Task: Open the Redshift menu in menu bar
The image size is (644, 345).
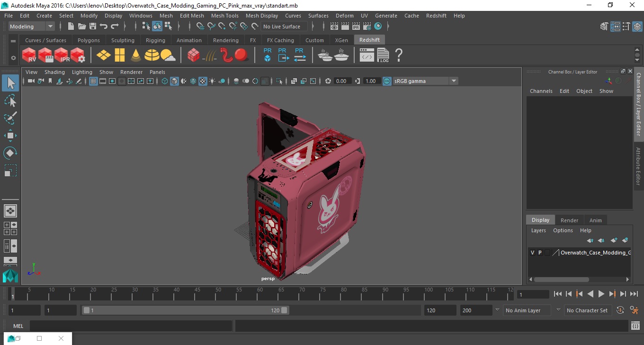Action: pos(436,16)
